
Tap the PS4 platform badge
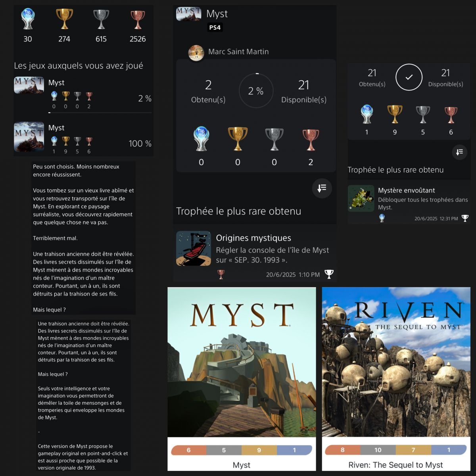(215, 27)
